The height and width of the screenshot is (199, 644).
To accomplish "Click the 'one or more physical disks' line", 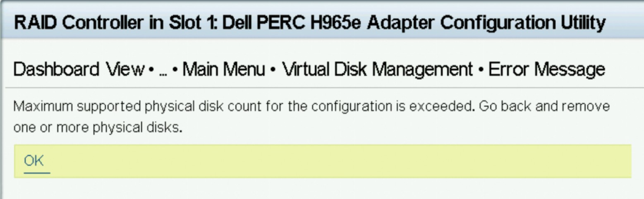I will point(98,128).
